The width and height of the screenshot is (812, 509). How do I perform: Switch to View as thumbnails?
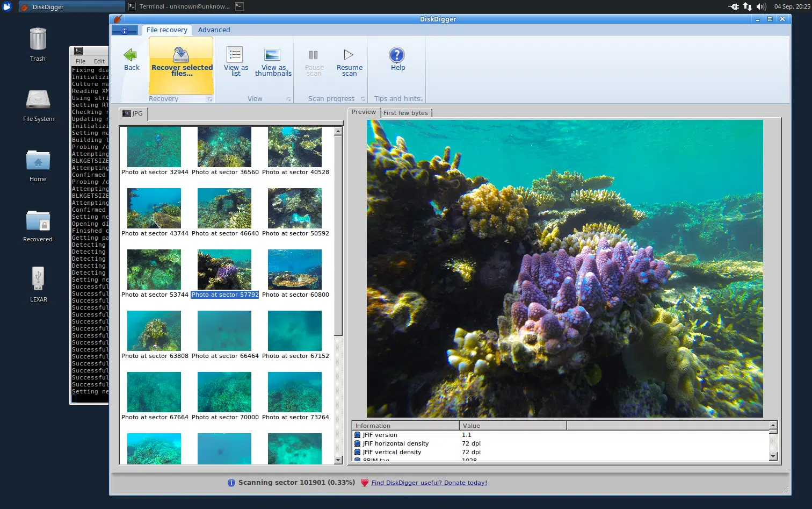click(273, 62)
